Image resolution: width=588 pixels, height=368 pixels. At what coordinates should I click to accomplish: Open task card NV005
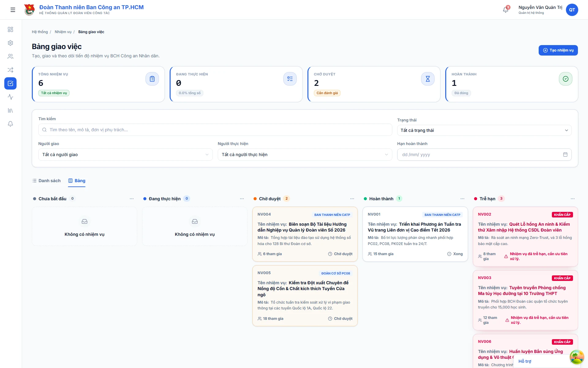click(305, 296)
